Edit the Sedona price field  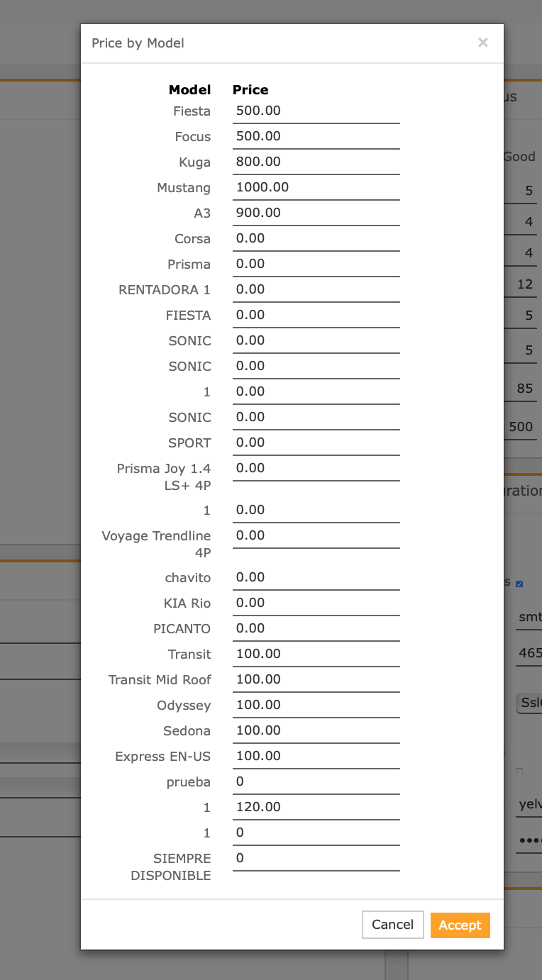(x=316, y=730)
